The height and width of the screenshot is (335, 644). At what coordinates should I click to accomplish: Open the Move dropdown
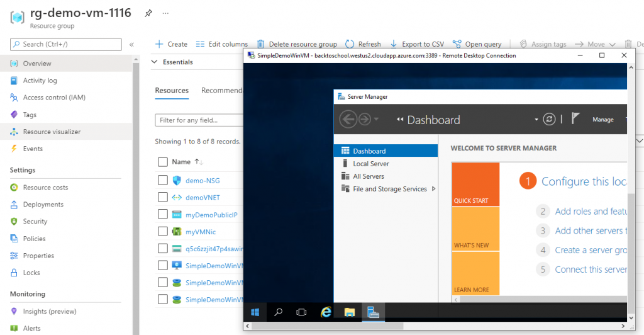(601, 44)
